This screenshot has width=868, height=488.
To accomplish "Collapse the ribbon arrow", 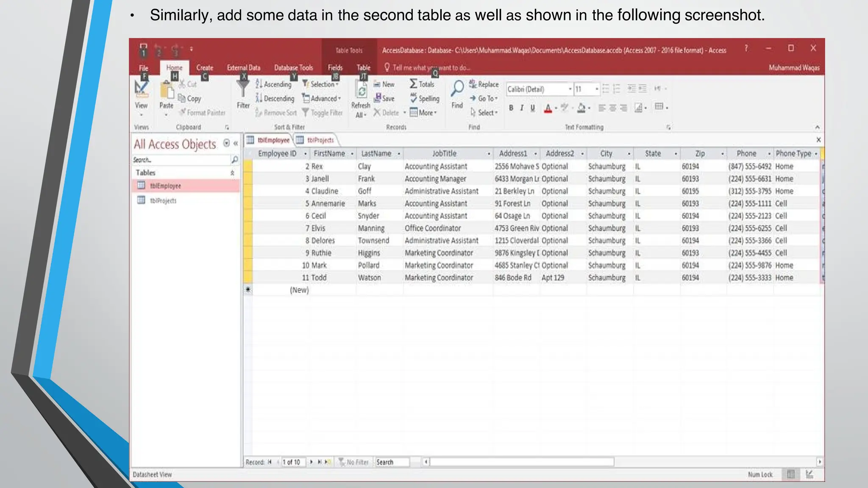I will [x=817, y=127].
